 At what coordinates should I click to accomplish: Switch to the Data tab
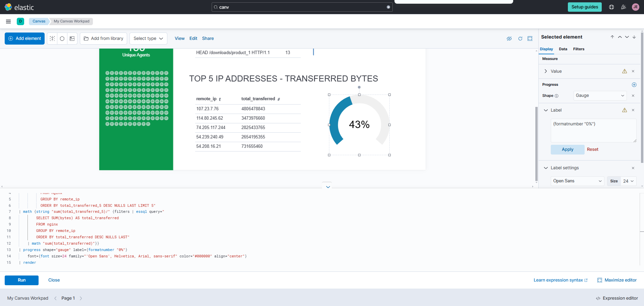click(x=563, y=49)
